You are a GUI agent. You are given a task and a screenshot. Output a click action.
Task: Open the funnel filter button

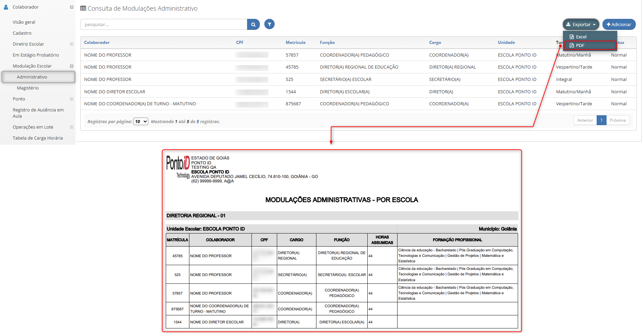[269, 24]
